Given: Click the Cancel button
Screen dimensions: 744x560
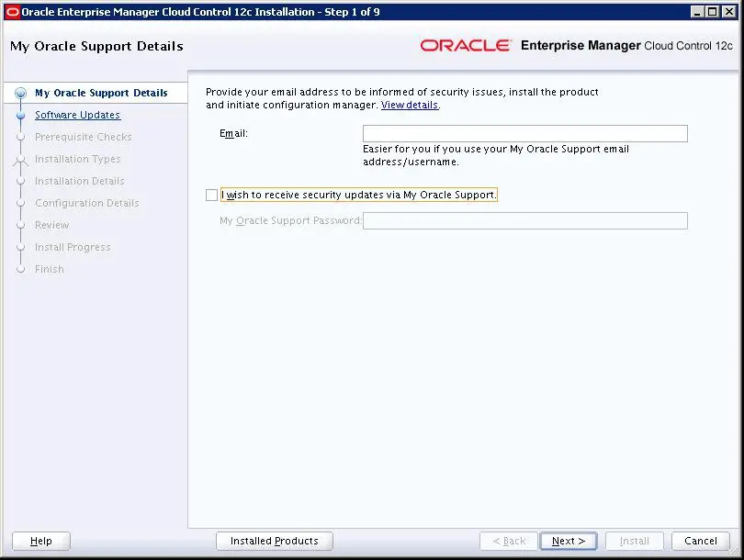Looking at the screenshot, I should pyautogui.click(x=700, y=541).
